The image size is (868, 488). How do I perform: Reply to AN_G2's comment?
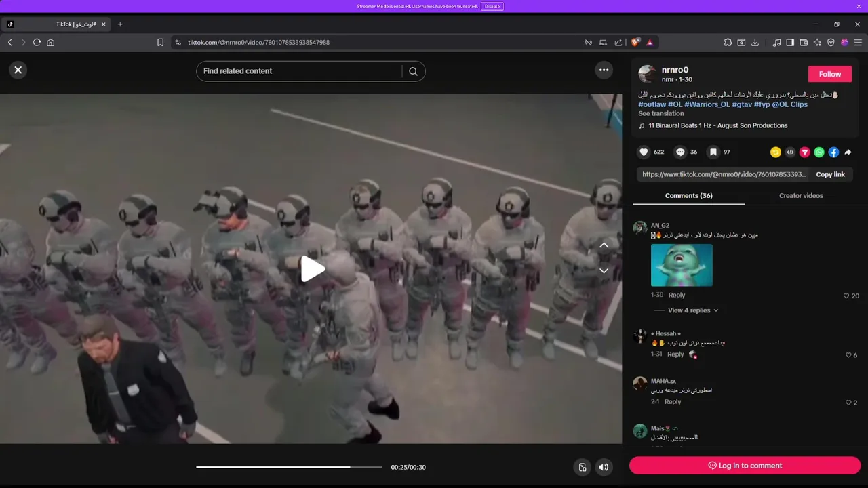click(x=677, y=295)
